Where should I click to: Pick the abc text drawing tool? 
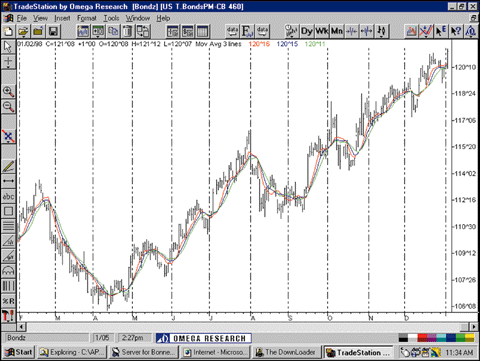pos(8,196)
